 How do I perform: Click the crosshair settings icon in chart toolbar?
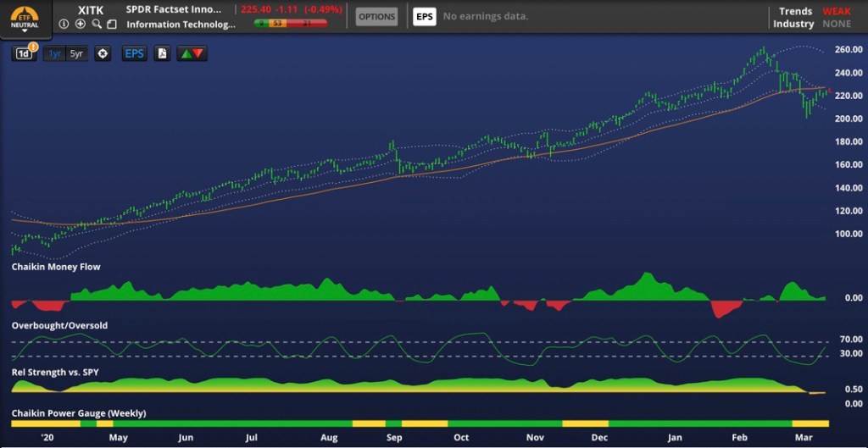pos(103,53)
